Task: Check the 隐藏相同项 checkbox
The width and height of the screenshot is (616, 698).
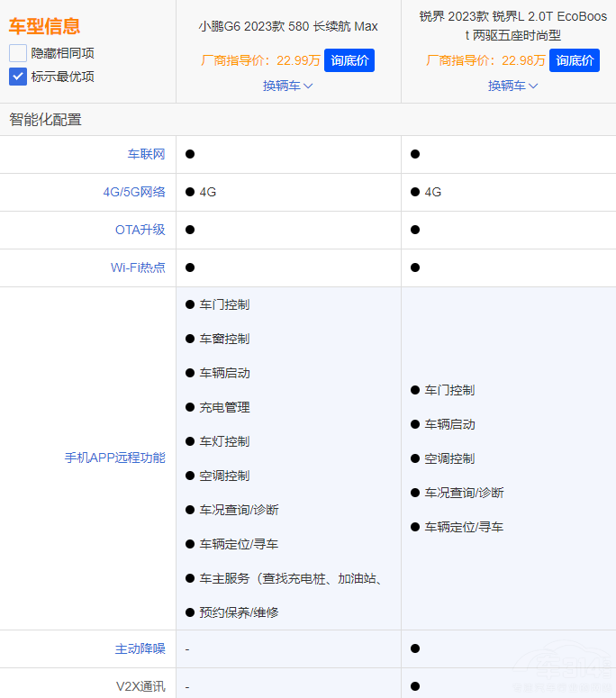Action: click(x=18, y=53)
